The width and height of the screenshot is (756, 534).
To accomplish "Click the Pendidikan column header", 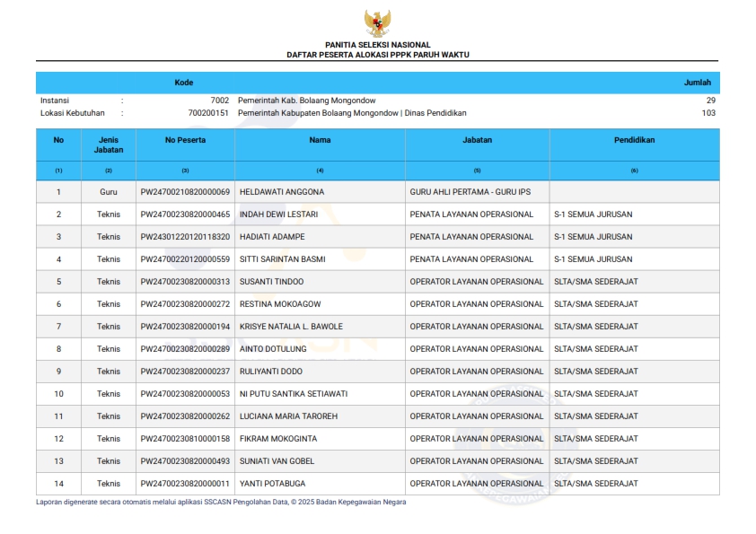I will point(634,140).
